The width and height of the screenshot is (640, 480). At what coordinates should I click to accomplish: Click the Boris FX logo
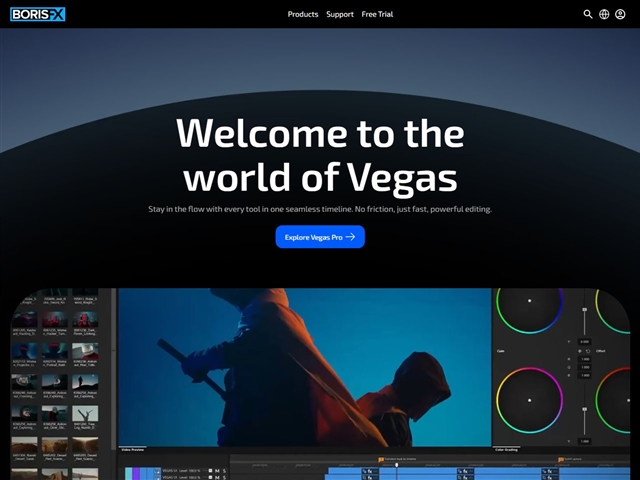tap(38, 14)
